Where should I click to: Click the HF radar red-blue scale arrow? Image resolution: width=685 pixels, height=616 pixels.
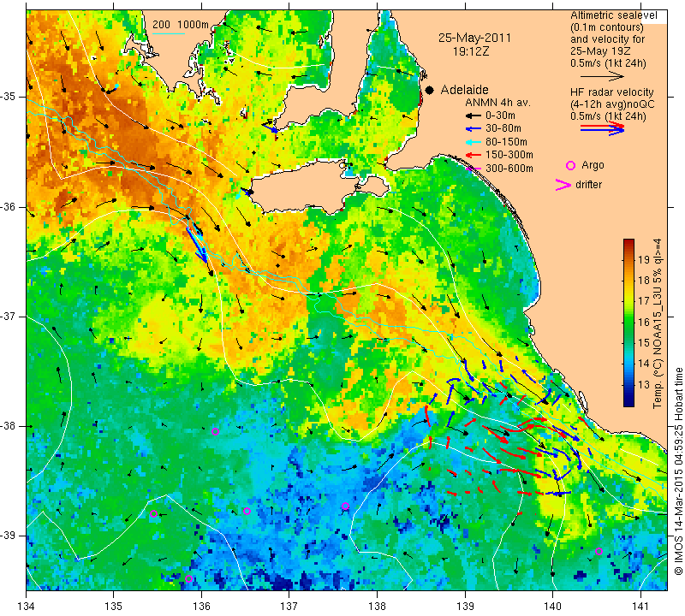click(x=603, y=128)
